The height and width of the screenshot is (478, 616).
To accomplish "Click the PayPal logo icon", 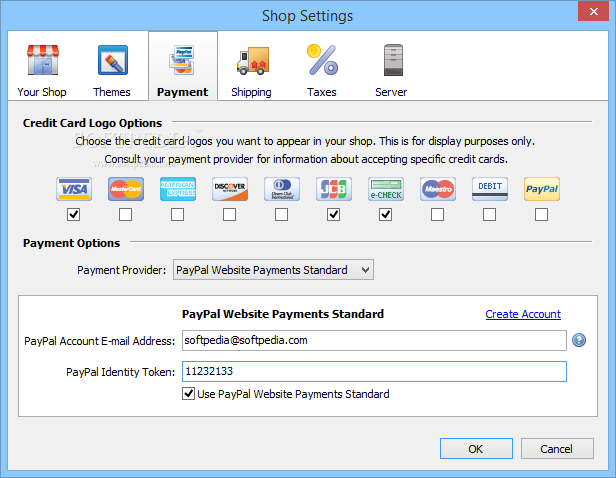I will coord(542,189).
